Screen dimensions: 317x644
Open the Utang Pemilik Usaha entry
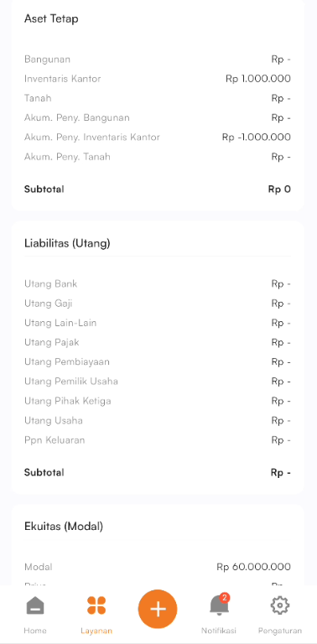tap(158, 382)
